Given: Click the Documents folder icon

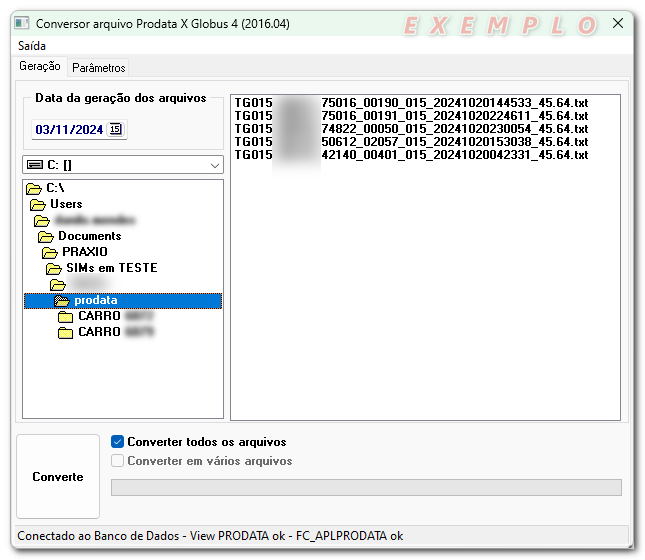Looking at the screenshot, I should pos(46,237).
